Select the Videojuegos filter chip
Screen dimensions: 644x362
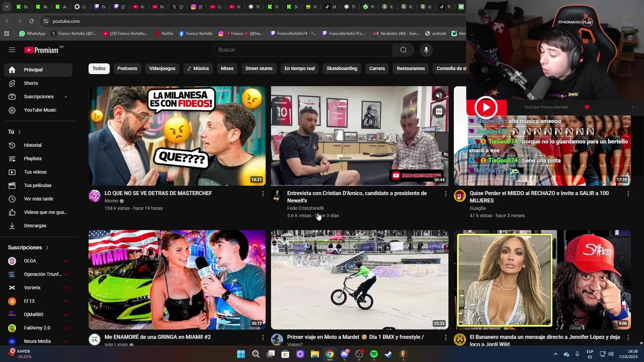[x=162, y=68]
